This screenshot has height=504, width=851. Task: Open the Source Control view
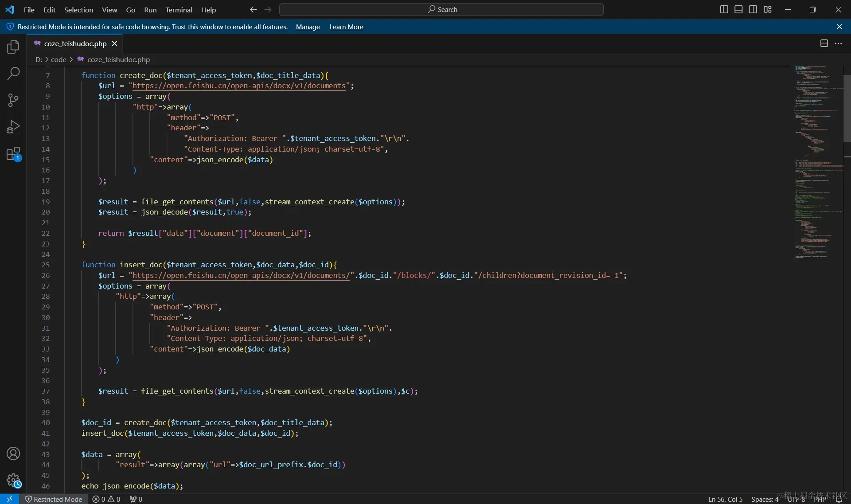tap(13, 100)
